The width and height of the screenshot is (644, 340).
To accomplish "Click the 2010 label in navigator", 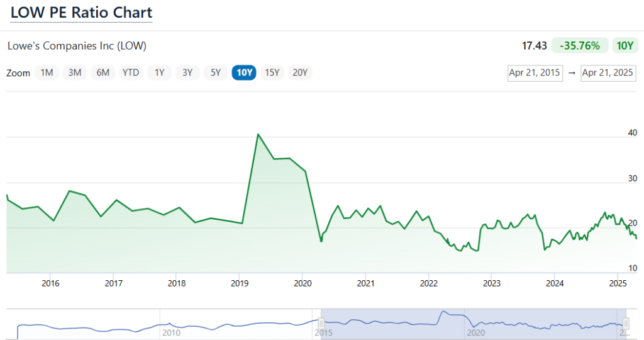I will tap(171, 332).
